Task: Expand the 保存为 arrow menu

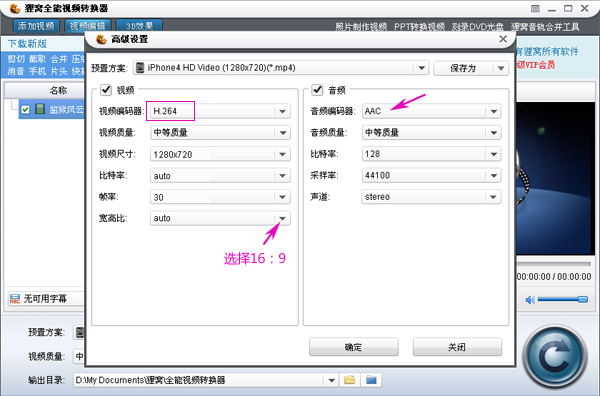Action: coord(501,68)
